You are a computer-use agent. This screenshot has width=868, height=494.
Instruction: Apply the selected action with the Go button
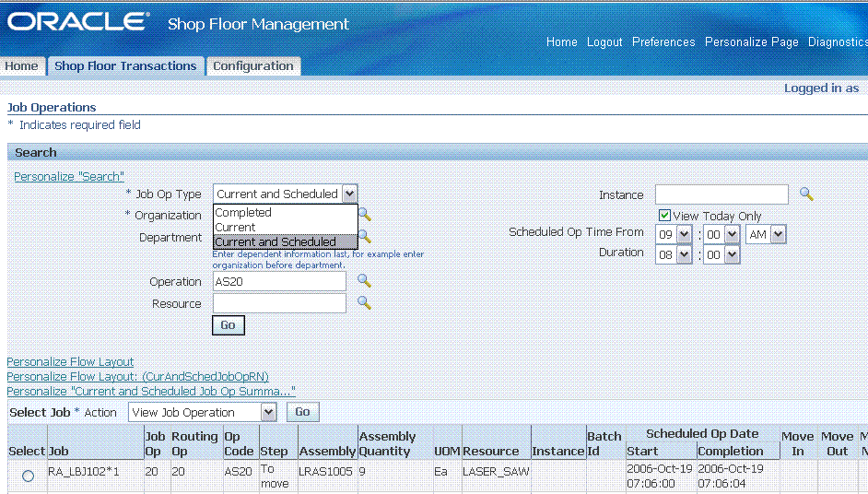[302, 411]
